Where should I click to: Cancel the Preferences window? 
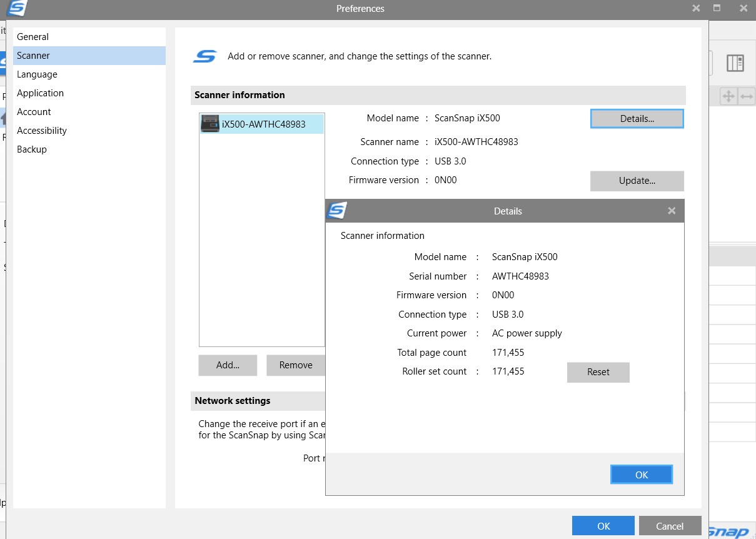pos(670,526)
